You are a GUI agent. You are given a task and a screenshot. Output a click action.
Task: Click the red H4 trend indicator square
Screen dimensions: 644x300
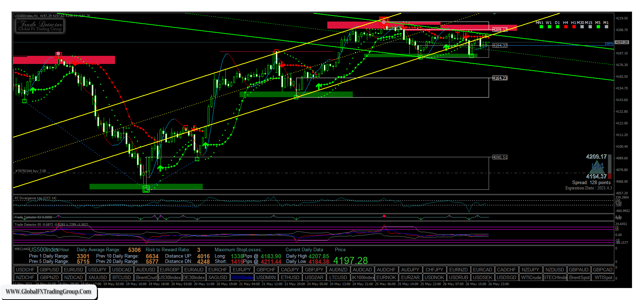[x=565, y=27]
